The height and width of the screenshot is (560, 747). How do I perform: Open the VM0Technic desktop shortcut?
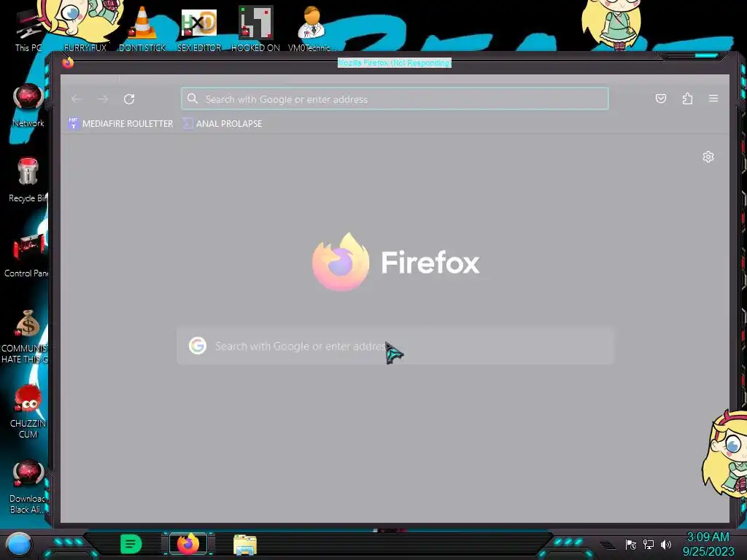(311, 28)
